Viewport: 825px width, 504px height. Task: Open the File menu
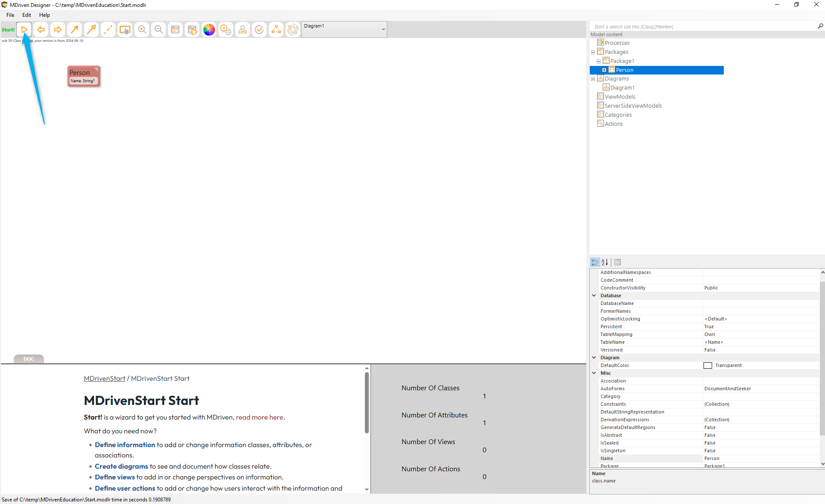10,15
